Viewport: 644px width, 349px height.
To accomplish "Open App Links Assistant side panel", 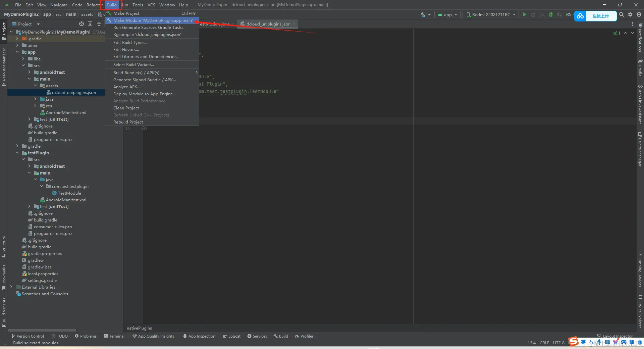I will coord(640,104).
